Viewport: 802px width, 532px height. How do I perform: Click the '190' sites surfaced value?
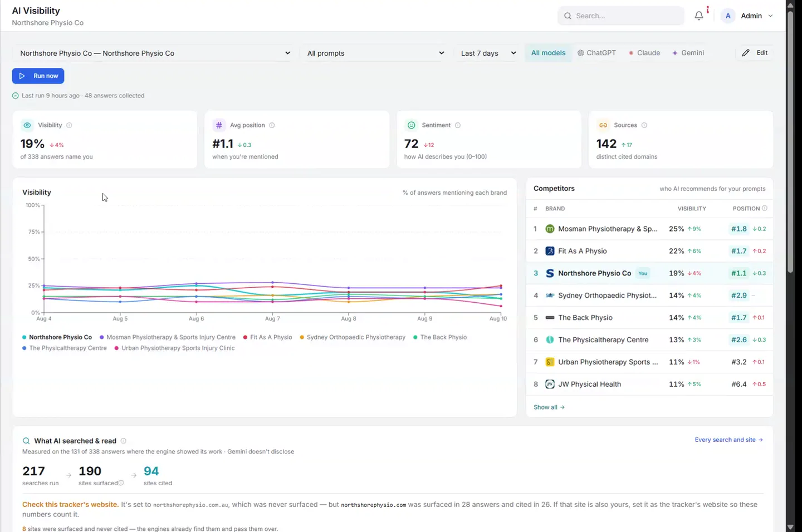pyautogui.click(x=90, y=471)
